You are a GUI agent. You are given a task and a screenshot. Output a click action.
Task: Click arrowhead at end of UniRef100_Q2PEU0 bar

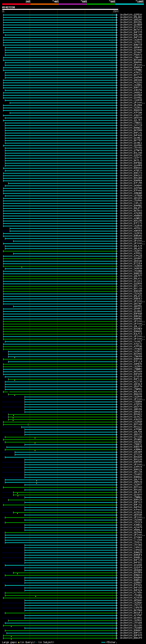(x=117, y=15)
